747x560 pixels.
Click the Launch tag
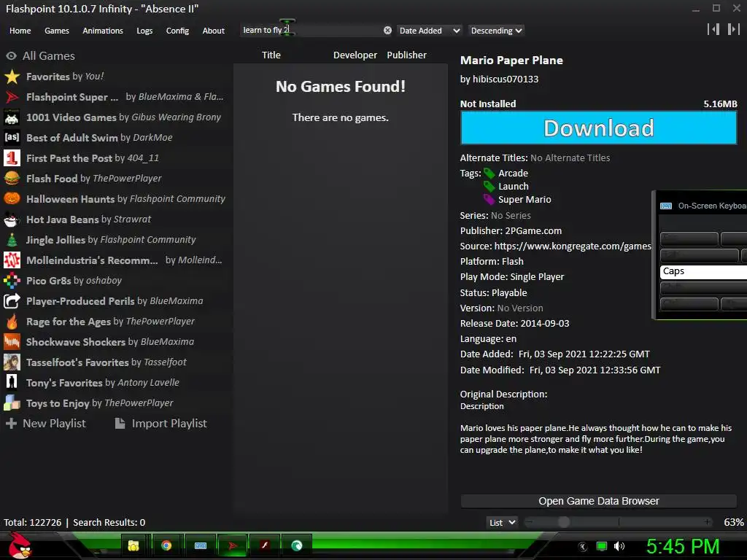513,187
